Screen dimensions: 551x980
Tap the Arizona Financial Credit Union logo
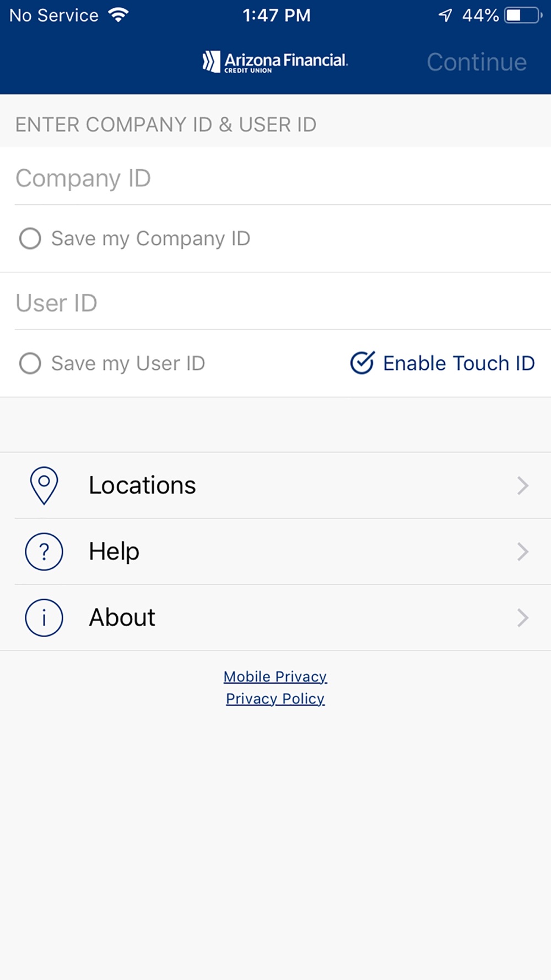coord(275,62)
